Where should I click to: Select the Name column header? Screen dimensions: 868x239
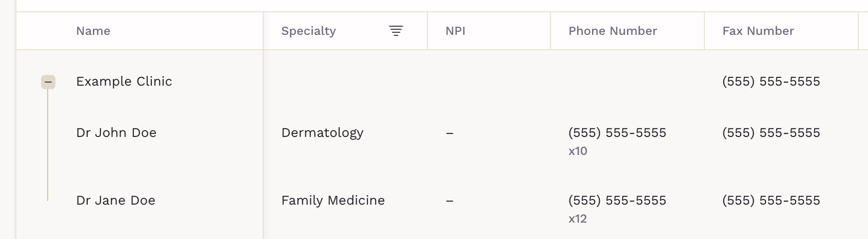pyautogui.click(x=93, y=31)
